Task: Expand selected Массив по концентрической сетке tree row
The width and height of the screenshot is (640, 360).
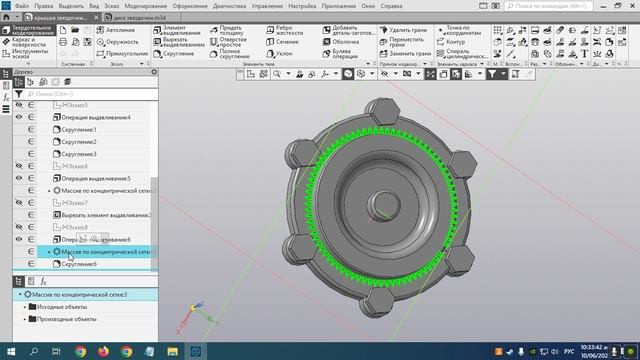Action: click(49, 252)
